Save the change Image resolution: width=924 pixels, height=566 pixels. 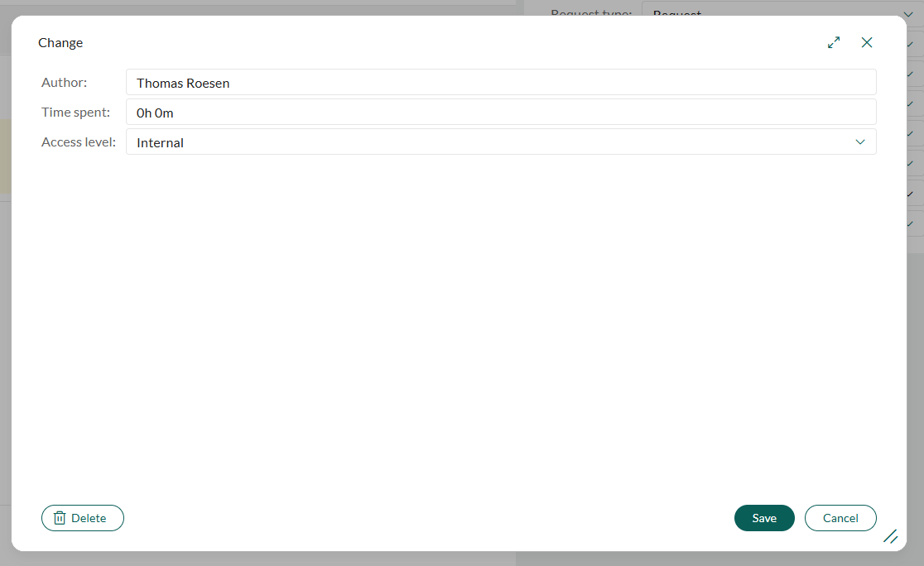coord(764,518)
